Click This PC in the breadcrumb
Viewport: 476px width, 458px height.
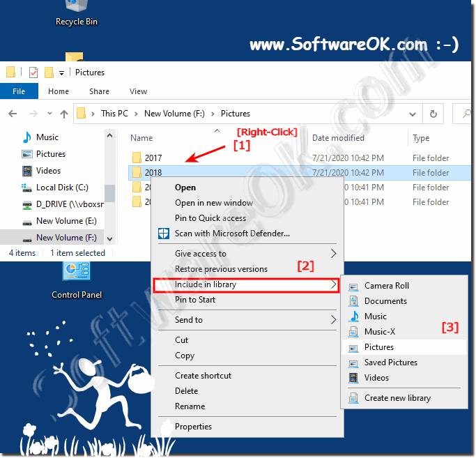tap(114, 114)
